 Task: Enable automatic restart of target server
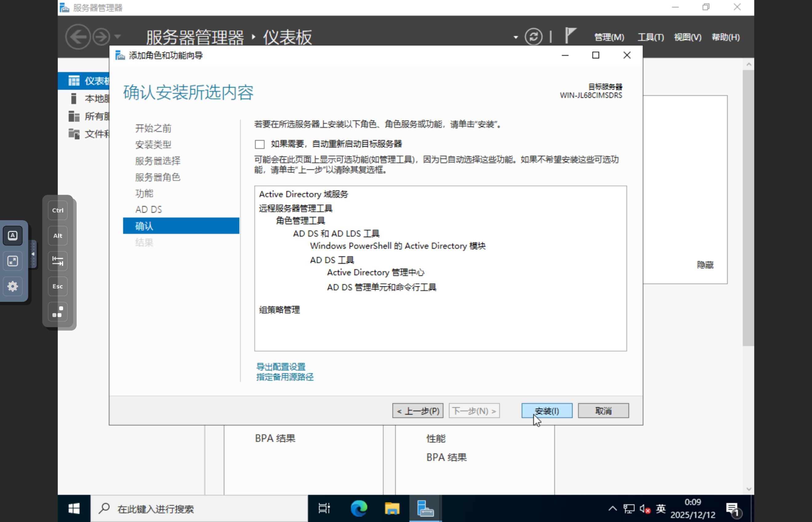coord(260,144)
